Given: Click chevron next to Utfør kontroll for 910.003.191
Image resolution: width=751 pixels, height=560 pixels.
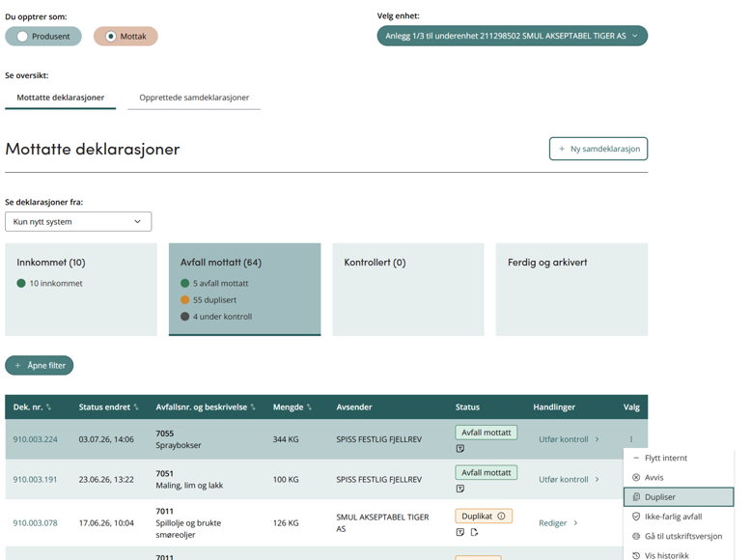Looking at the screenshot, I should pyautogui.click(x=598, y=480).
